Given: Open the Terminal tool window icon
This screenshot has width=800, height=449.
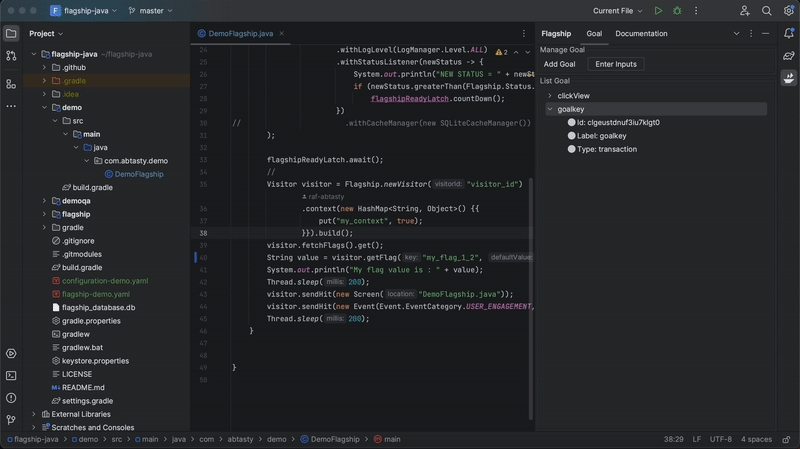Looking at the screenshot, I should click(11, 376).
